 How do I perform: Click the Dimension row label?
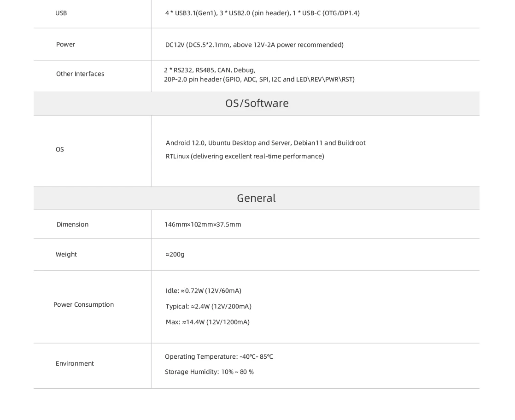72,224
